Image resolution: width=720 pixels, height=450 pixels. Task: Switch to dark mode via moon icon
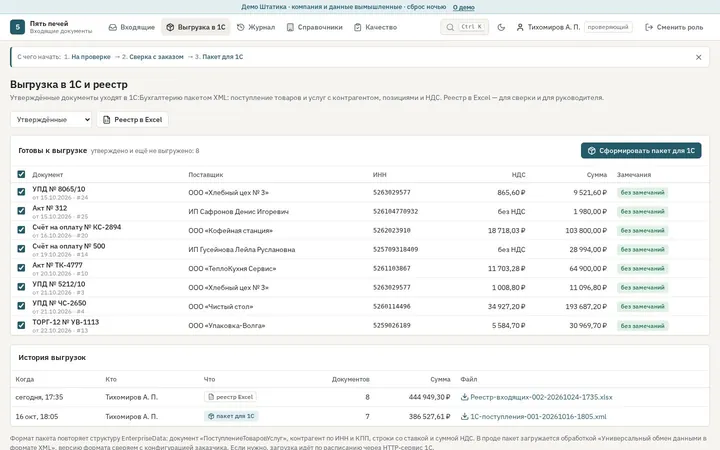point(501,28)
